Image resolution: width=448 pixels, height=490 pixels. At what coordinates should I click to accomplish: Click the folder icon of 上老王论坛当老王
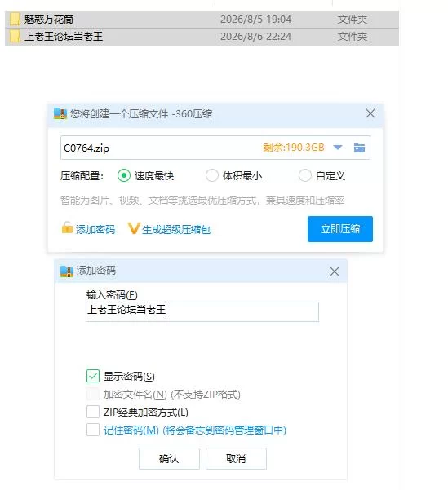click(x=15, y=36)
